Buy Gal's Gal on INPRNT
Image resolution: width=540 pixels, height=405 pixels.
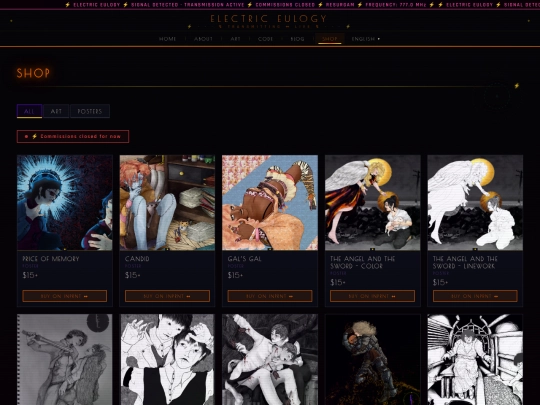click(270, 296)
